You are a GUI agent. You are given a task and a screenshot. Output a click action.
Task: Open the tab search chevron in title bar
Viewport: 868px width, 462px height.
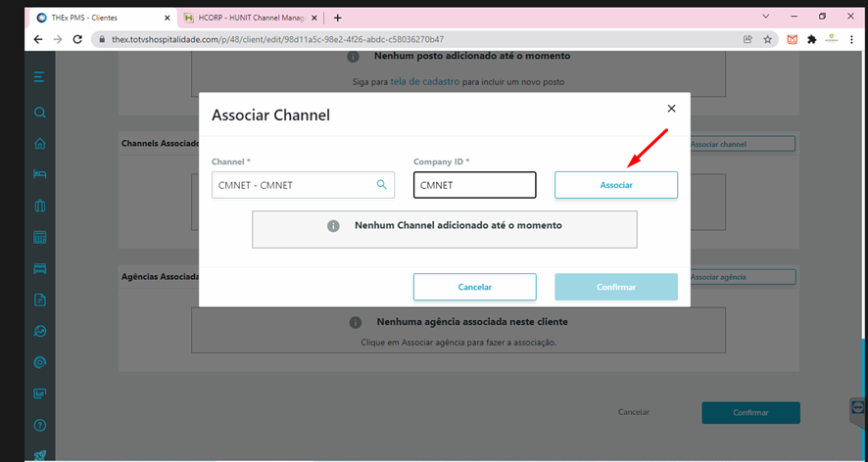(765, 17)
